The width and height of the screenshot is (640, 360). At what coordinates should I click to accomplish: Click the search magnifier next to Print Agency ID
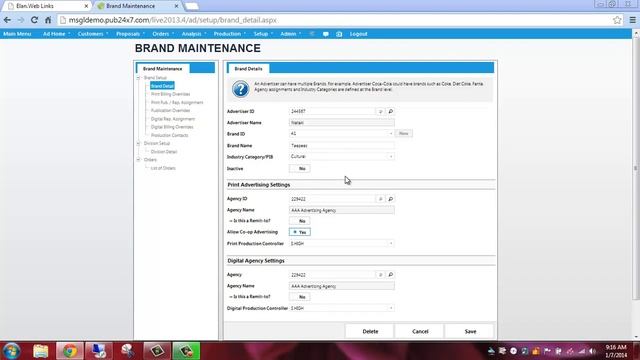click(391, 199)
